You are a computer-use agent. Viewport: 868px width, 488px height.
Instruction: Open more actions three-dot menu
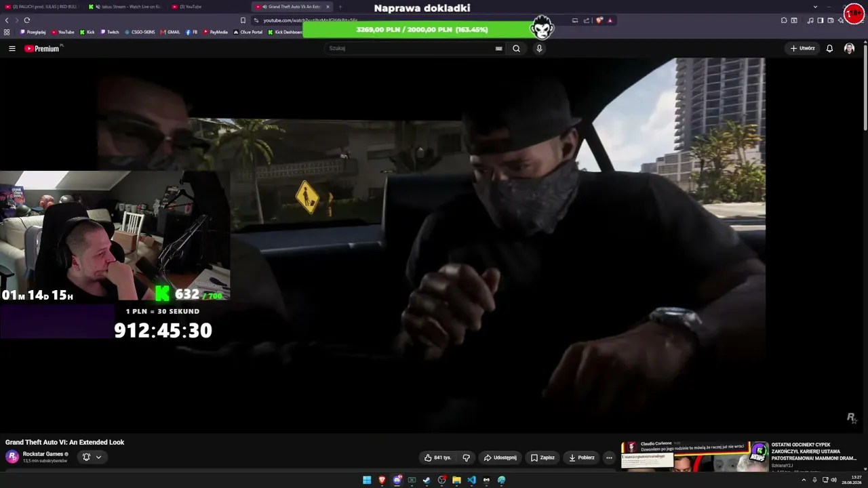(x=609, y=457)
